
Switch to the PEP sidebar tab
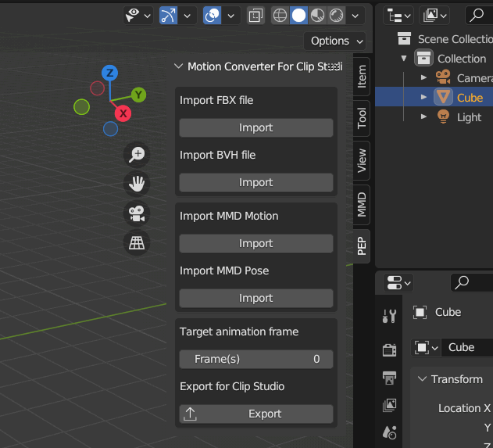coord(362,246)
